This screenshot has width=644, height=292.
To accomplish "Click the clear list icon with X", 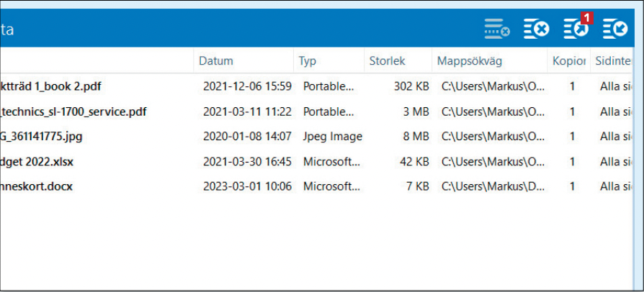I will coord(536,29).
